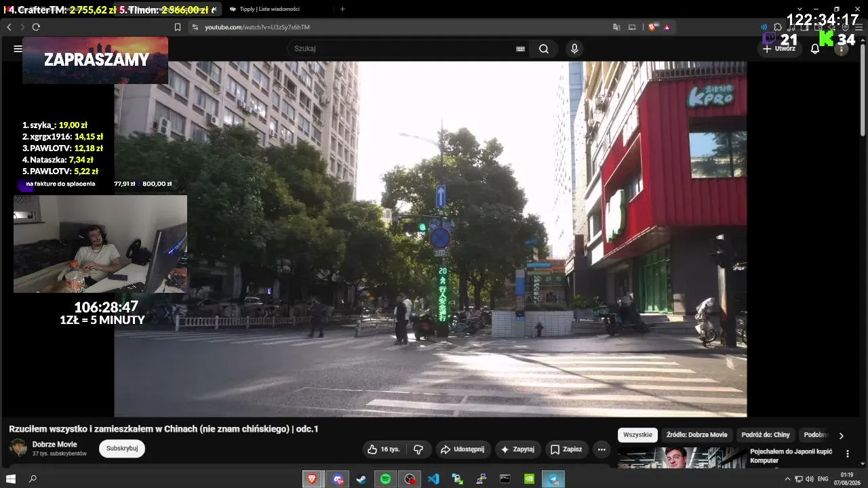Open the volume control in system tray
This screenshot has width=868, height=488.
tap(809, 479)
